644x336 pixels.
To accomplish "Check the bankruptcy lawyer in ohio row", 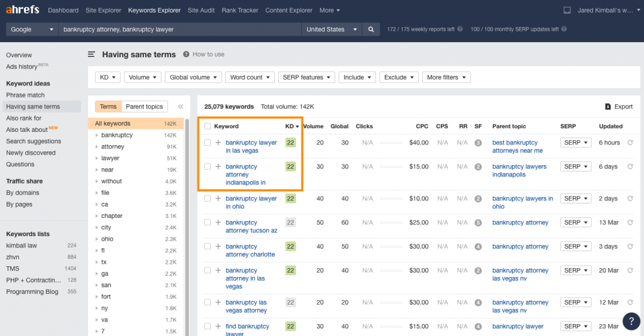I will click(208, 198).
